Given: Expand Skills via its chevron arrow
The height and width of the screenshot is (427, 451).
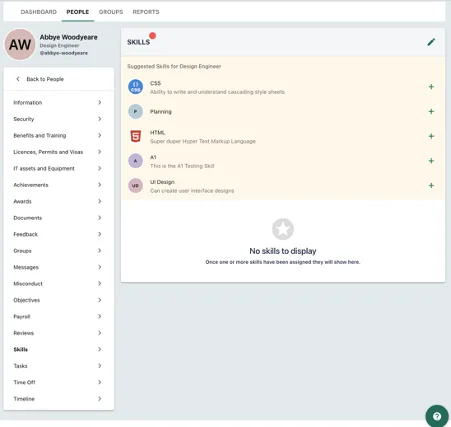Looking at the screenshot, I should 100,349.
